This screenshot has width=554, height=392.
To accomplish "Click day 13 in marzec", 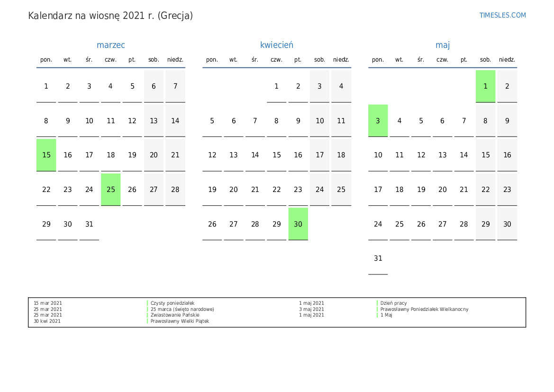I will click(154, 120).
